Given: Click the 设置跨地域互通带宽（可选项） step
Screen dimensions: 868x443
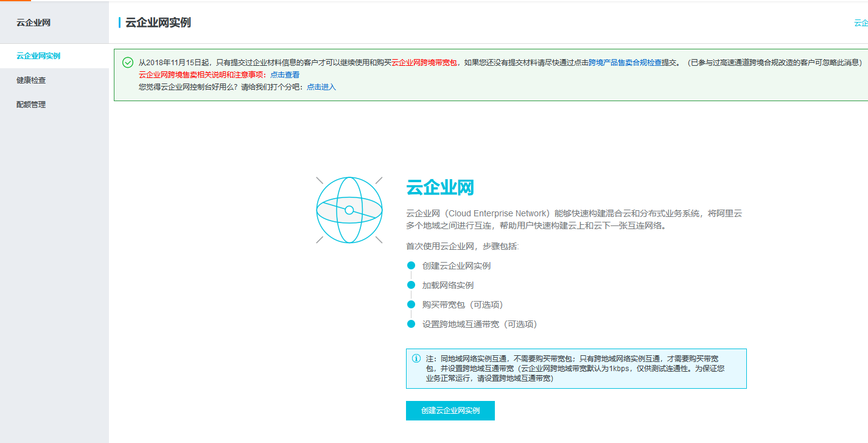Looking at the screenshot, I should (482, 324).
